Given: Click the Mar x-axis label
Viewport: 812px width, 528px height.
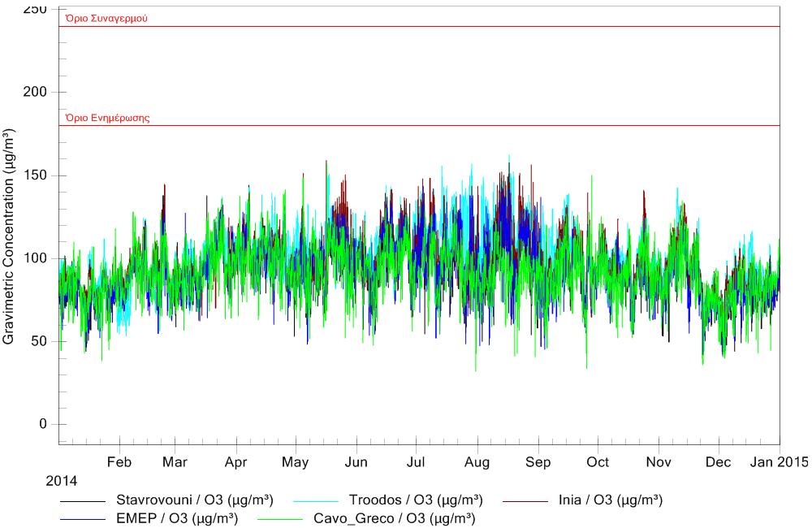Looking at the screenshot, I should [175, 462].
